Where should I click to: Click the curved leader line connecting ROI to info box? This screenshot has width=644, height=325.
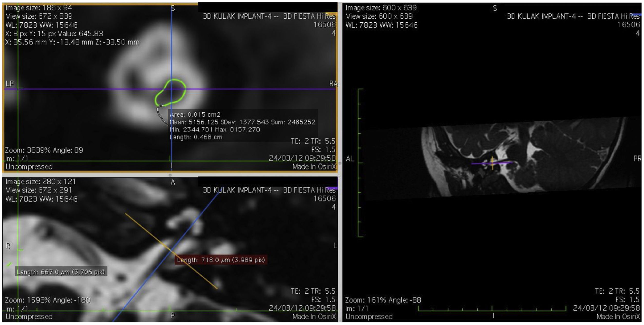[159, 114]
